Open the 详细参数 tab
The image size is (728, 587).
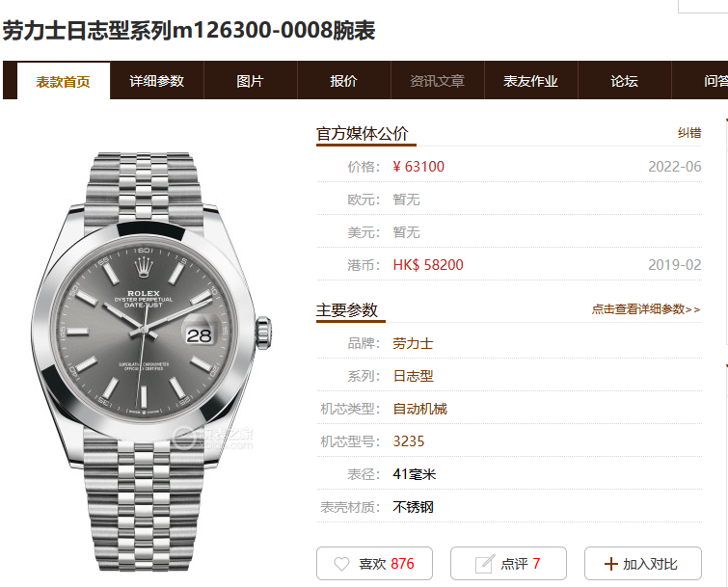point(157,81)
